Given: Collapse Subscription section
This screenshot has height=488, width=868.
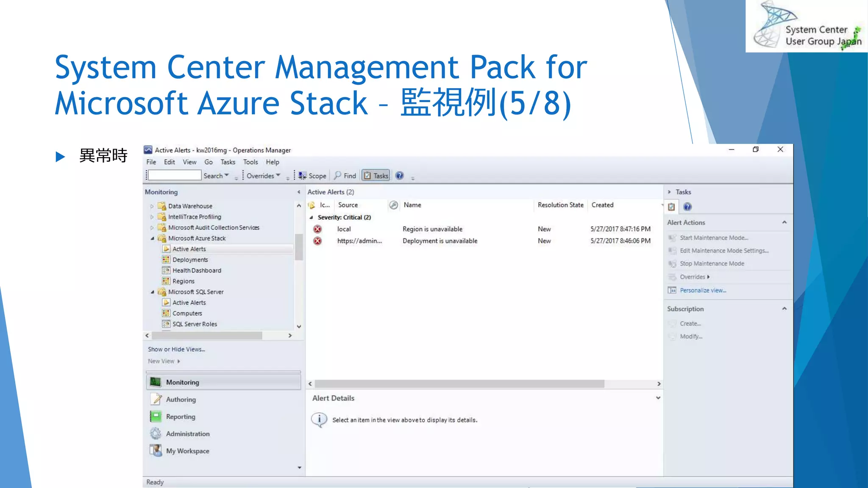Looking at the screenshot, I should pyautogui.click(x=785, y=309).
